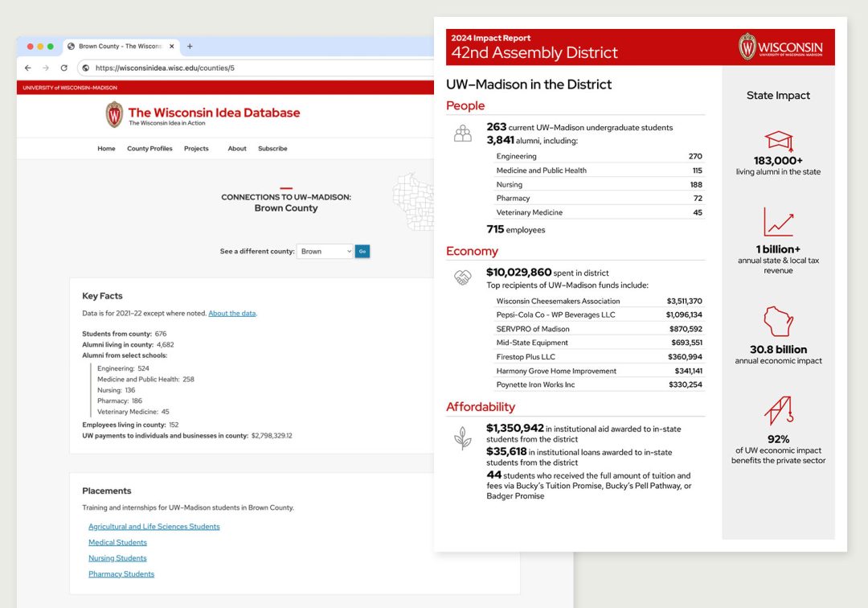
Task: Click the blue Go button
Action: [x=362, y=252]
